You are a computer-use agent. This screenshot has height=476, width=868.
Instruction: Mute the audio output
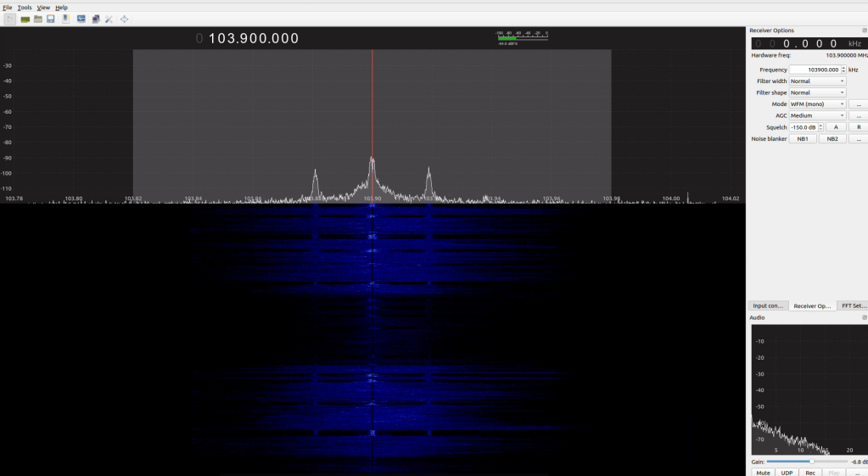pyautogui.click(x=763, y=473)
